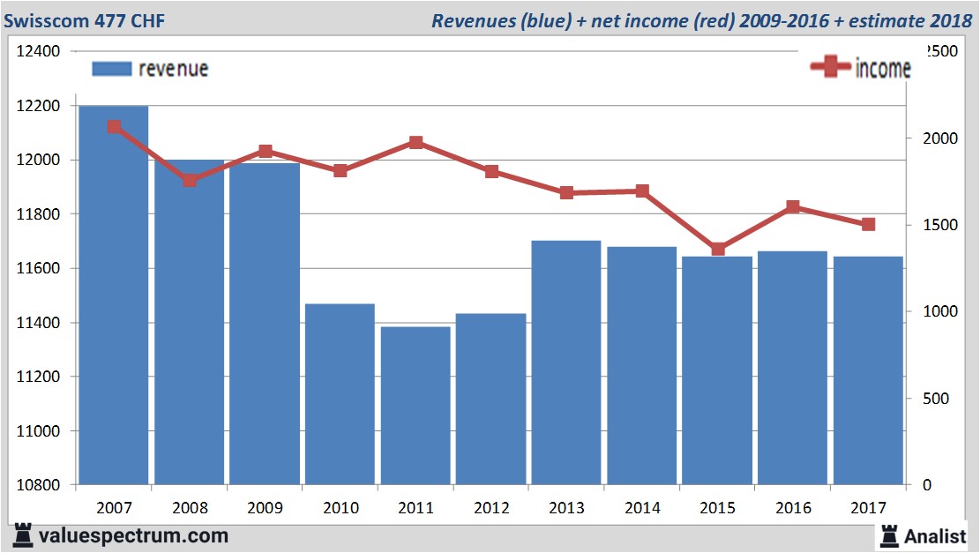
Task: Pick the 11400 left axis label
Action: [x=38, y=323]
